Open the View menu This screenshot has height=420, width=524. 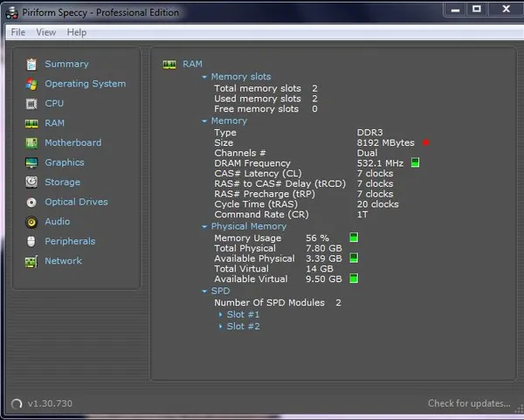pos(45,32)
